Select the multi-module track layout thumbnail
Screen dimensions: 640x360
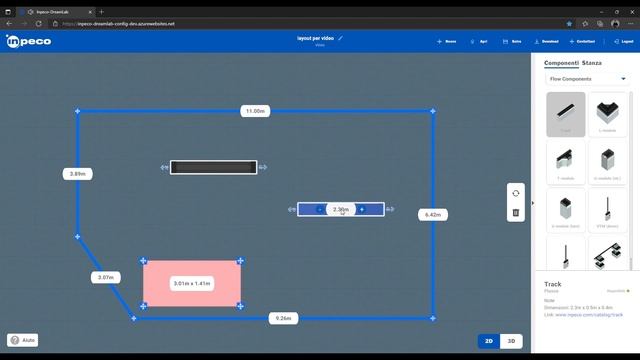click(x=607, y=254)
